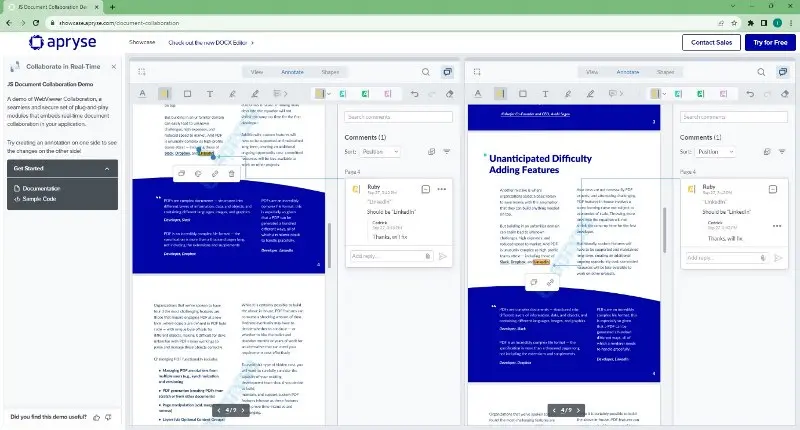Click the Contact Sales button
The image size is (800, 430).
tap(711, 42)
